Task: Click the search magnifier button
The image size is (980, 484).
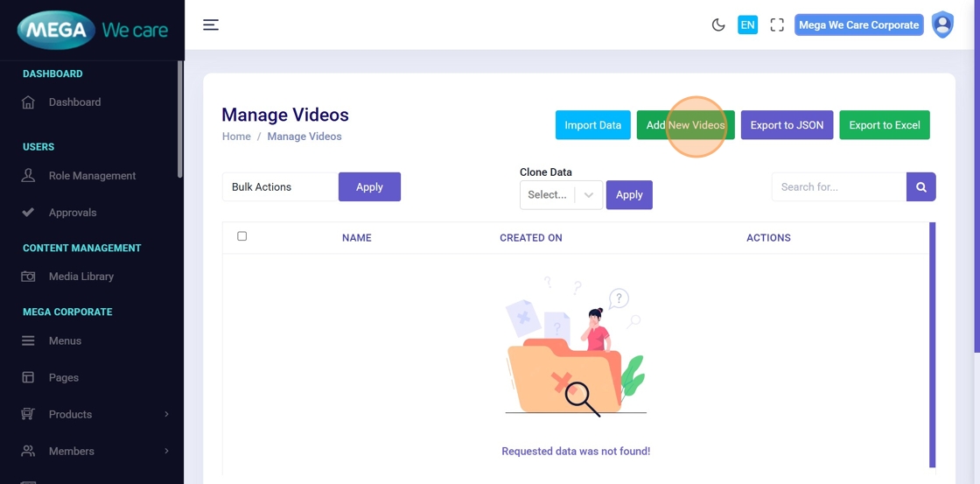Action: click(921, 186)
